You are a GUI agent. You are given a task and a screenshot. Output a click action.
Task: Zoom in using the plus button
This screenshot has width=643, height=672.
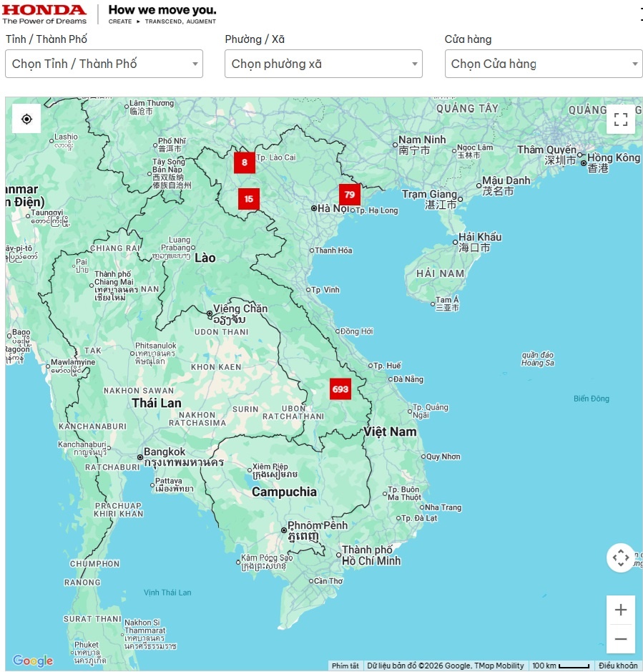620,610
